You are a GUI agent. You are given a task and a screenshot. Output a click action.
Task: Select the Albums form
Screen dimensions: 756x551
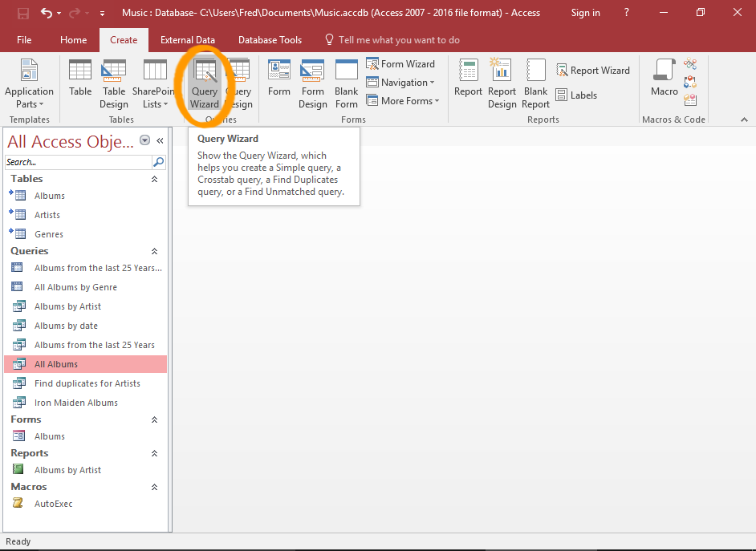tap(86, 436)
